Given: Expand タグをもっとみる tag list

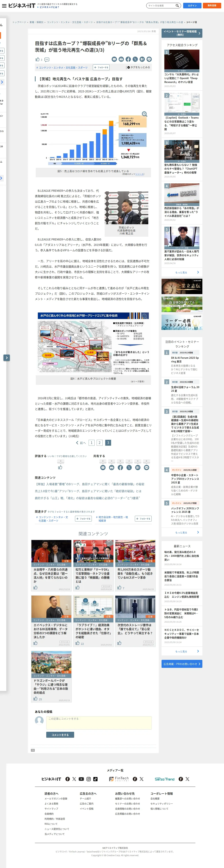Looking at the screenshot, I should (x=139, y=67).
